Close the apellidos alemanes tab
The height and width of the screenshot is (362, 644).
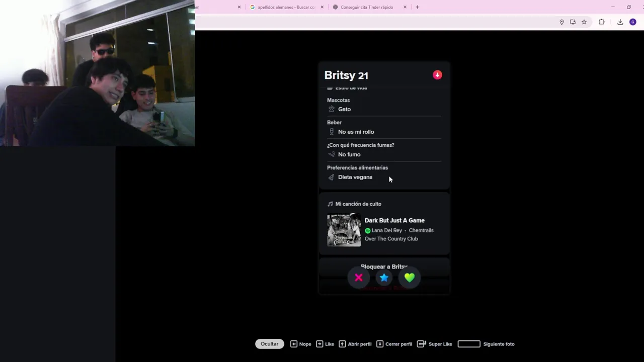coord(322,7)
